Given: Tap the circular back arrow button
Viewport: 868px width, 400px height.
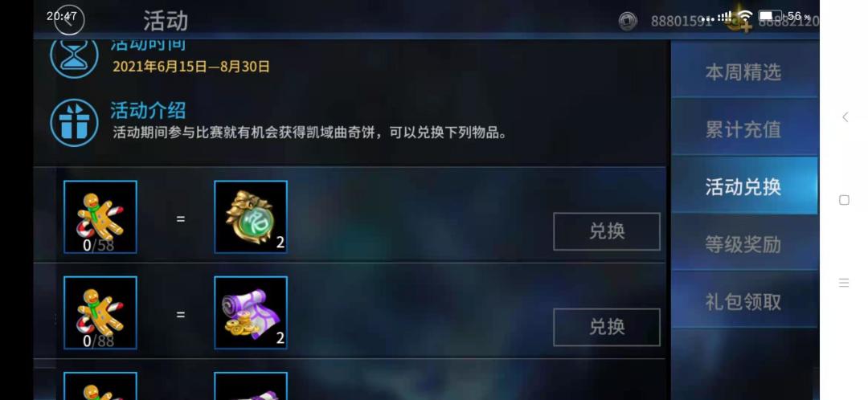Looking at the screenshot, I should 68,20.
